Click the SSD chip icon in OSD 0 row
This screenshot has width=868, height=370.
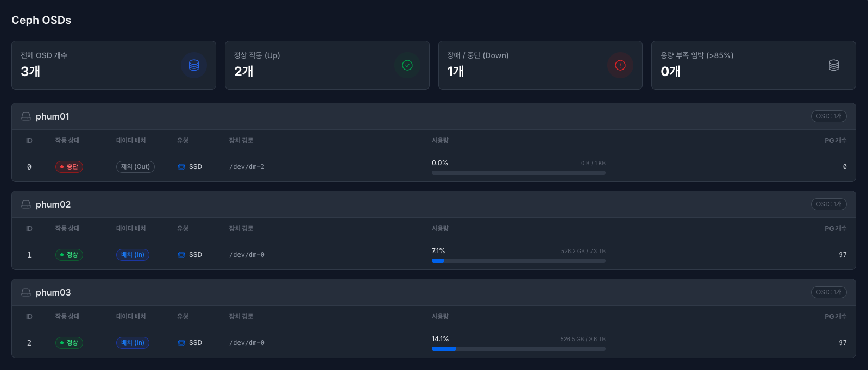(x=181, y=167)
